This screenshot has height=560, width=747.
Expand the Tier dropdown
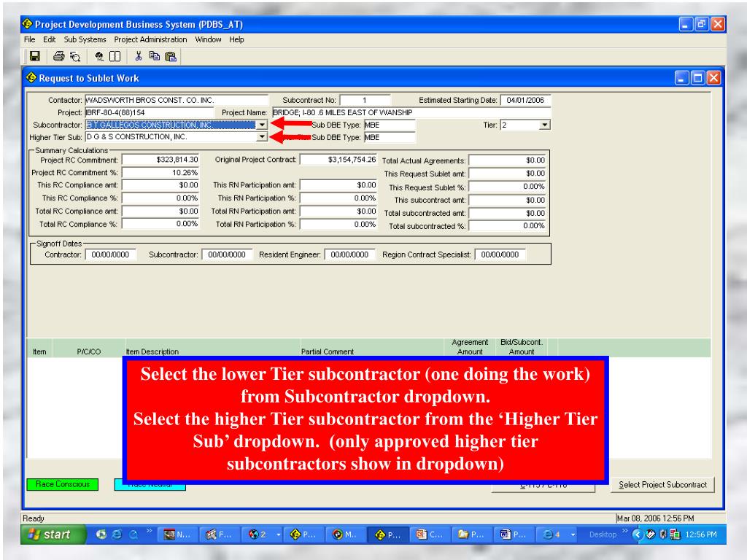tap(545, 125)
